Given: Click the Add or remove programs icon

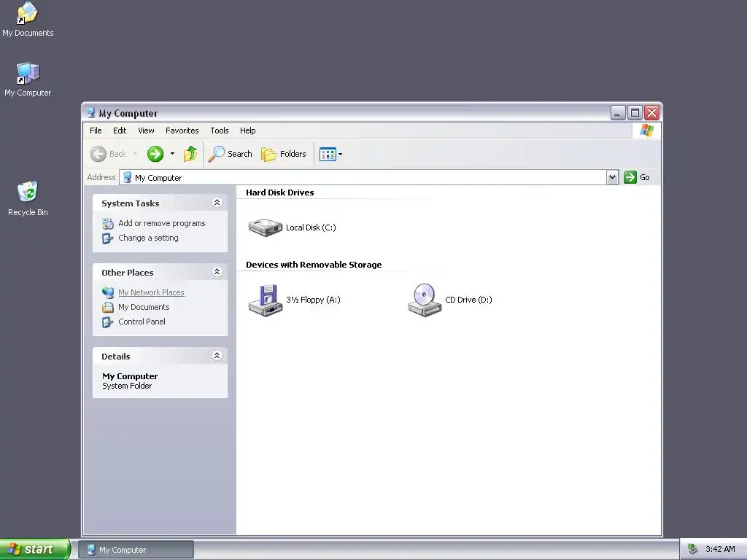Looking at the screenshot, I should point(108,223).
